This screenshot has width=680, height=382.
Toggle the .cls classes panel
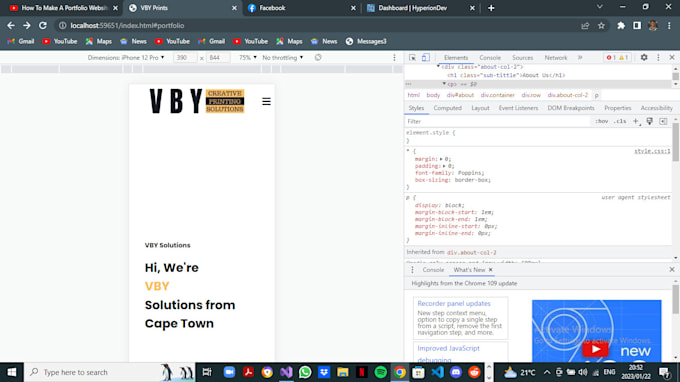(620, 121)
